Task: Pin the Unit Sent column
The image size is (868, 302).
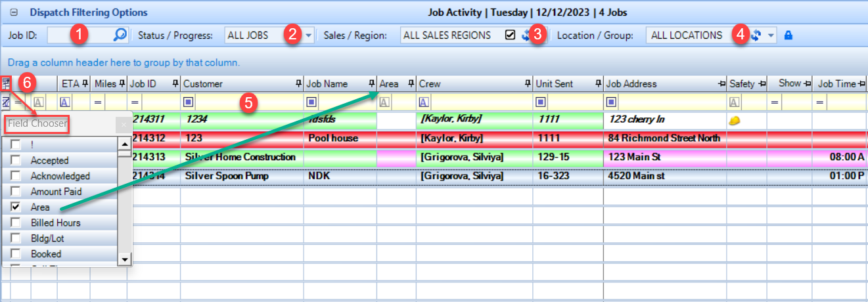Action: coord(599,83)
